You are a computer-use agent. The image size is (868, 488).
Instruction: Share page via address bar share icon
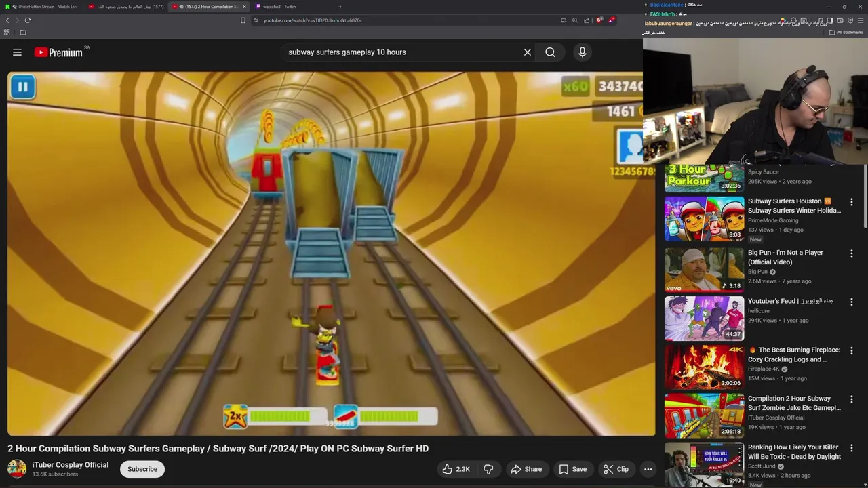587,20
